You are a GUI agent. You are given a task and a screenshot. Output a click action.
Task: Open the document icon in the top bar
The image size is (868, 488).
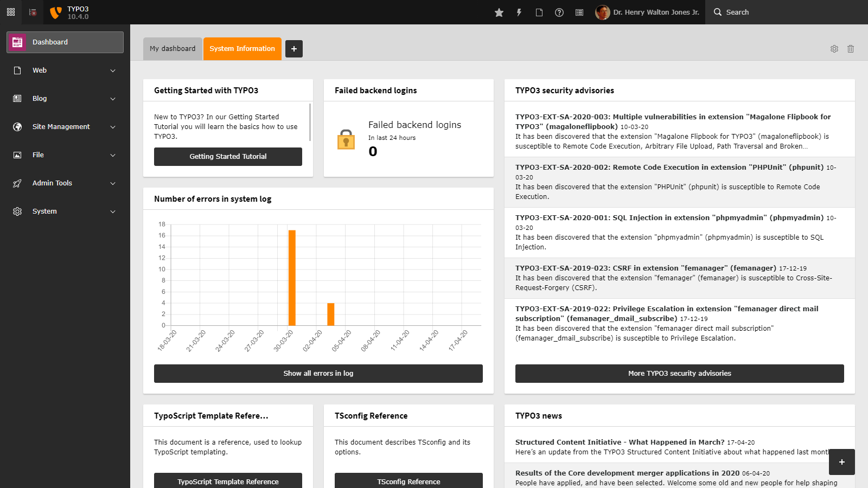coord(539,12)
